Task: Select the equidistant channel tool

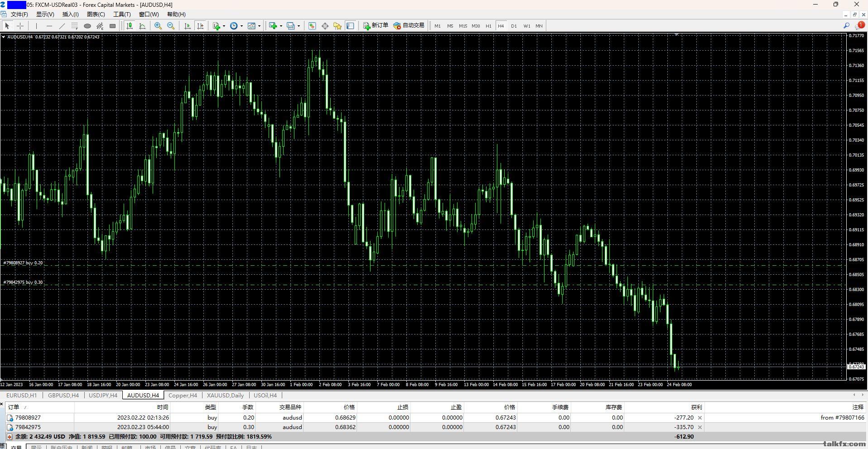Action: (x=100, y=26)
